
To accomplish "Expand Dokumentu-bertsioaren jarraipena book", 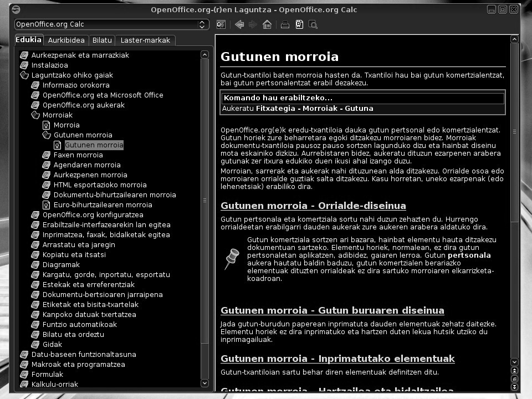I will tap(97, 294).
